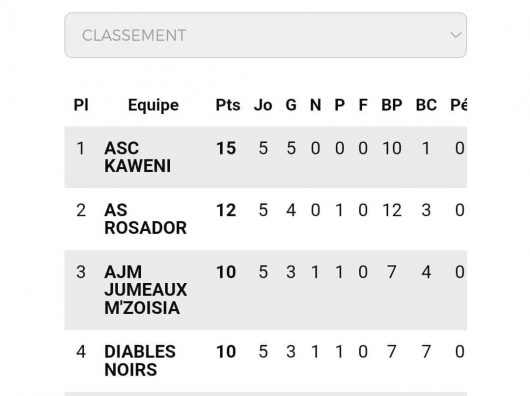Open the CLASSEMENT dropdown
This screenshot has height=396, width=530.
coord(265,35)
